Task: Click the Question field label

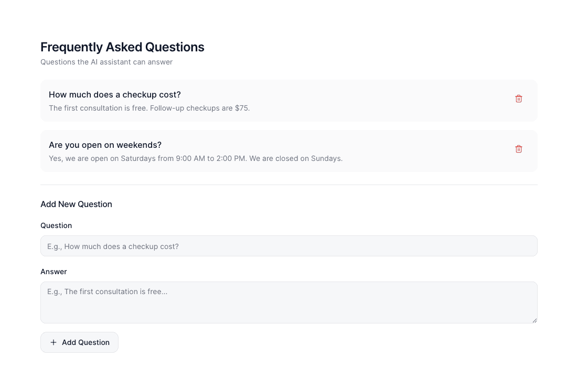Action: [56, 225]
